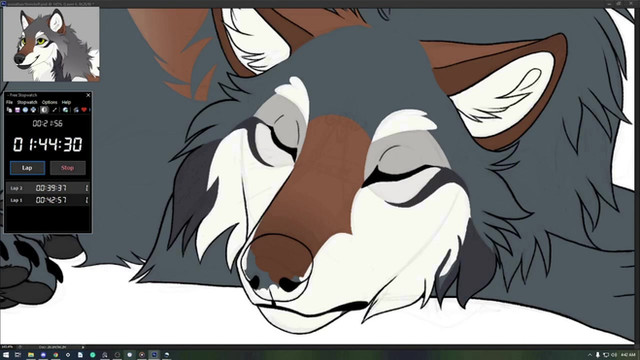Open the Stopwatch menu
The height and width of the screenshot is (360, 640).
coord(27,102)
